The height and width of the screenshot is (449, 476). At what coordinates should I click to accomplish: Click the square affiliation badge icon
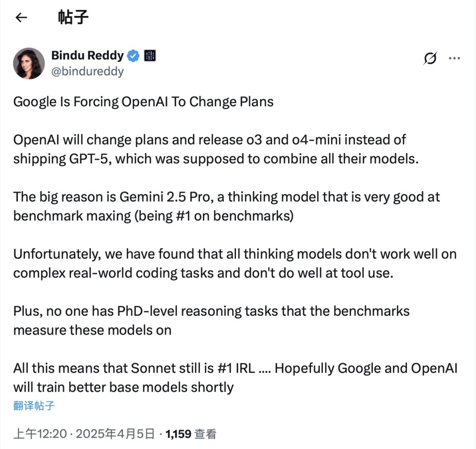point(150,56)
